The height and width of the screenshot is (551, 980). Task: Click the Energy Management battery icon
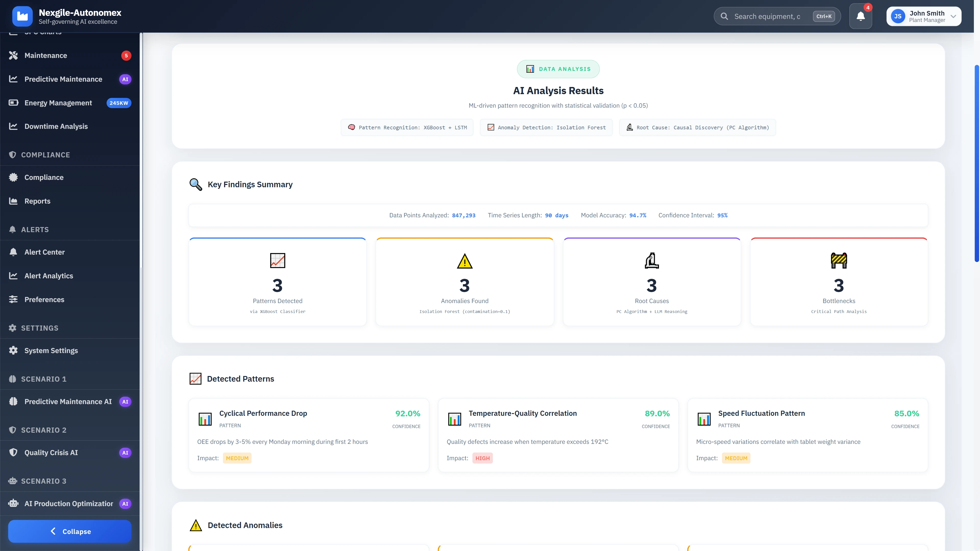(13, 103)
